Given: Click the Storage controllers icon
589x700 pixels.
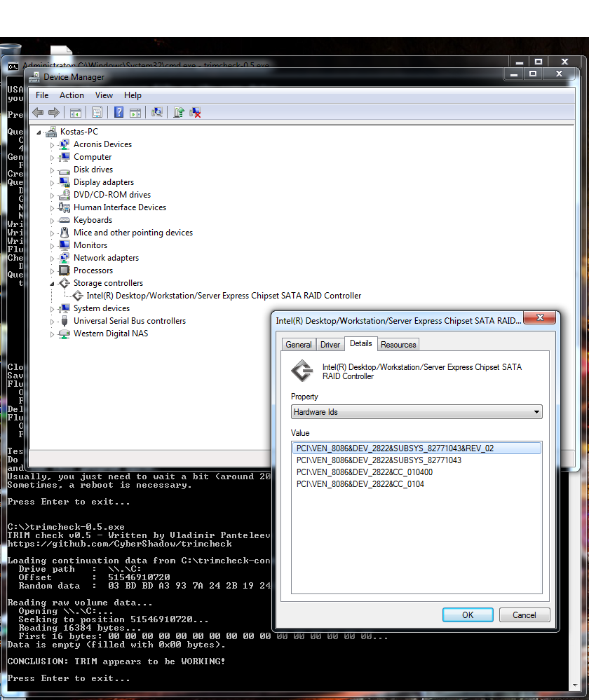Looking at the screenshot, I should pyautogui.click(x=65, y=283).
